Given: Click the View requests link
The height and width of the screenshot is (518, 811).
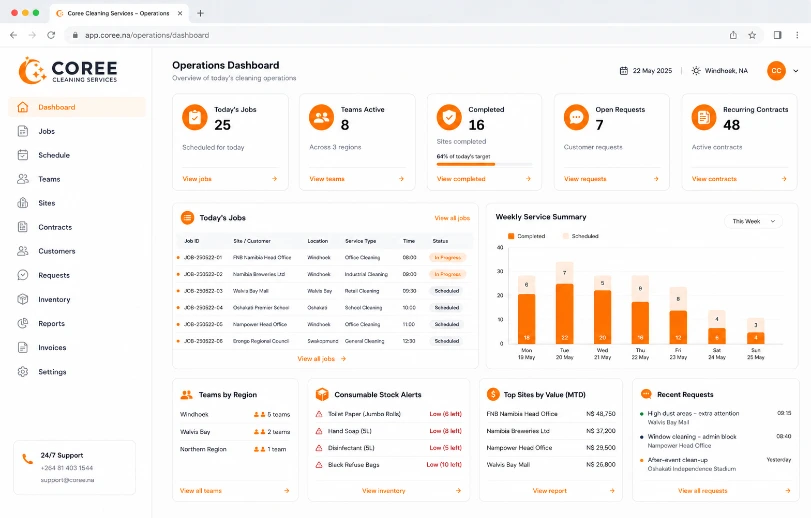Looking at the screenshot, I should 585,179.
